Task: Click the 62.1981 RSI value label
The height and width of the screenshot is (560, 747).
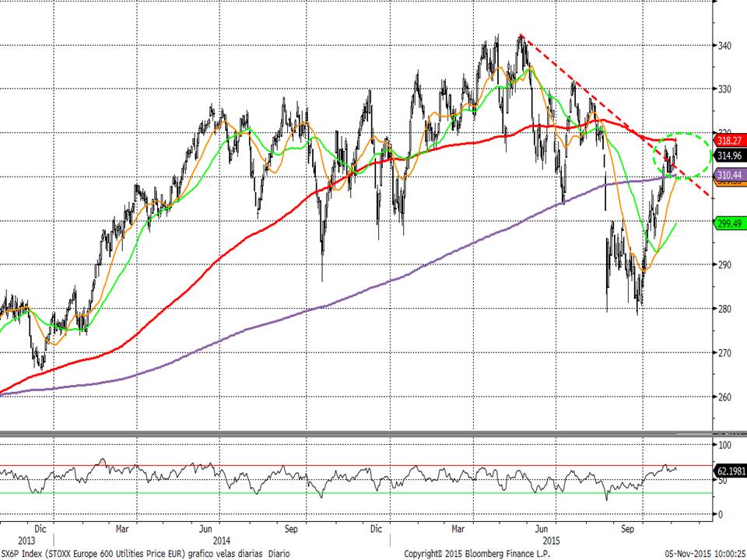Action: click(x=730, y=471)
